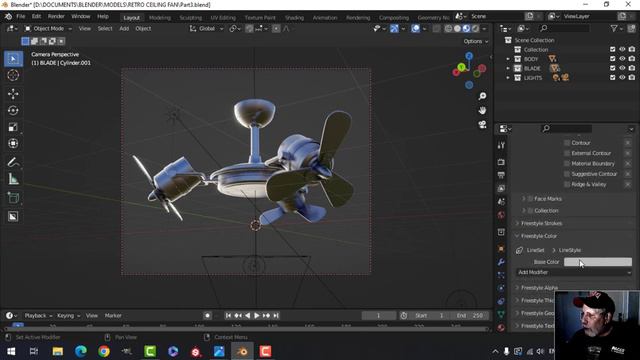Toggle the Contour edge type checkbox
The width and height of the screenshot is (640, 360).
pos(567,143)
